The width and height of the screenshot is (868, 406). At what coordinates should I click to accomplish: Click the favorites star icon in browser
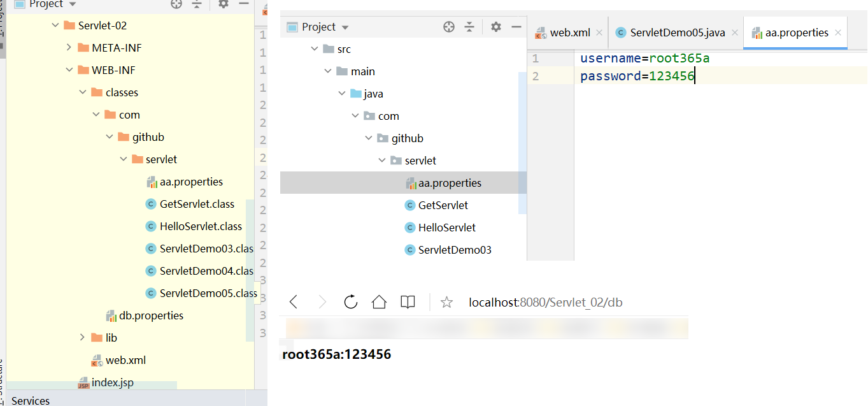coord(446,302)
